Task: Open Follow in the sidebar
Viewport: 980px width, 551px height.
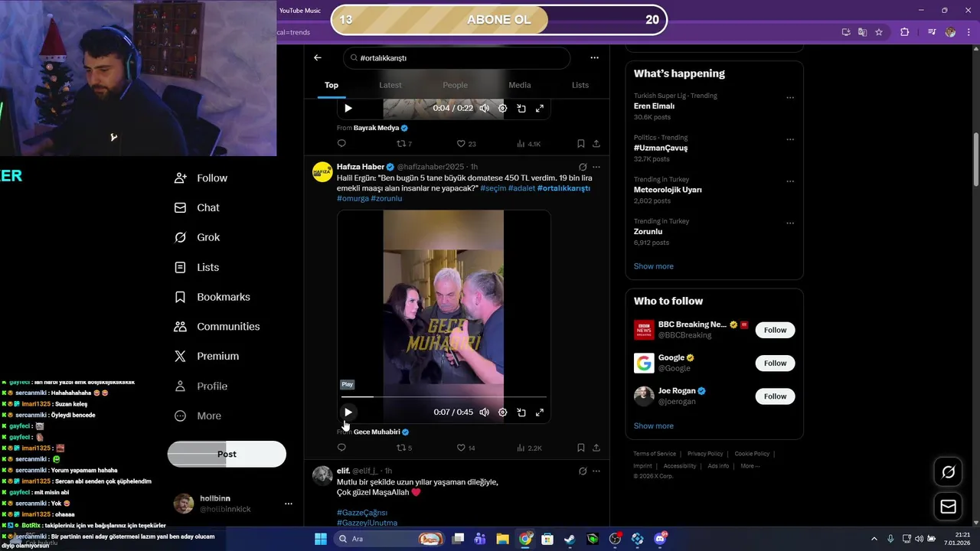Action: [x=201, y=178]
